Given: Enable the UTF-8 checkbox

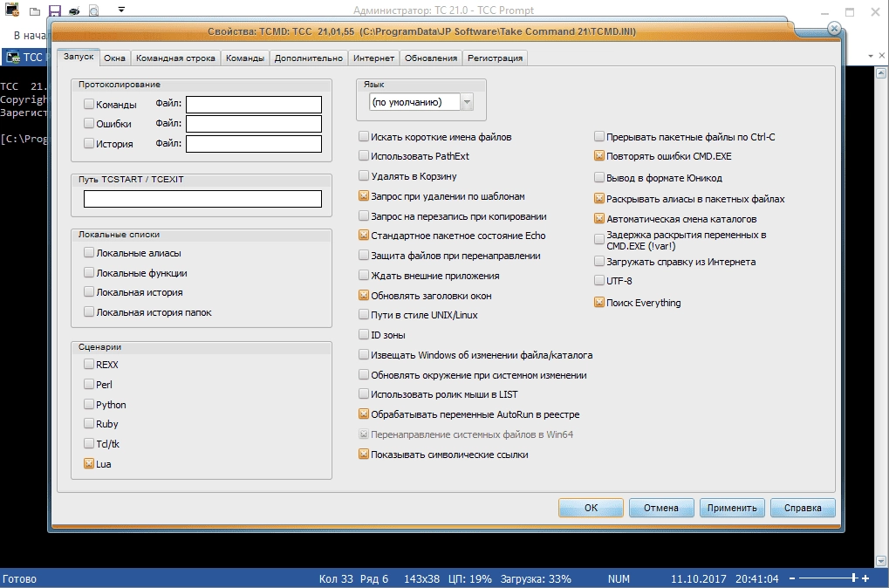Looking at the screenshot, I should pos(599,281).
